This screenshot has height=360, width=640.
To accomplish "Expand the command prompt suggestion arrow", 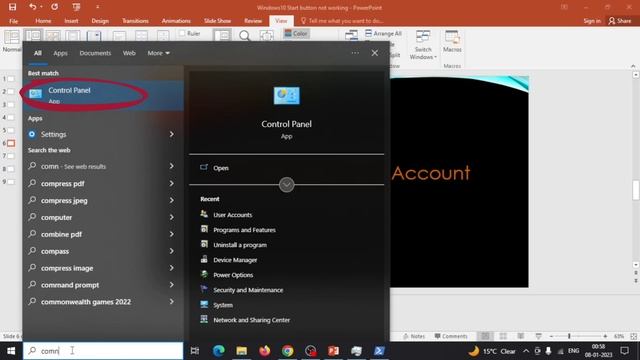I will (171, 285).
